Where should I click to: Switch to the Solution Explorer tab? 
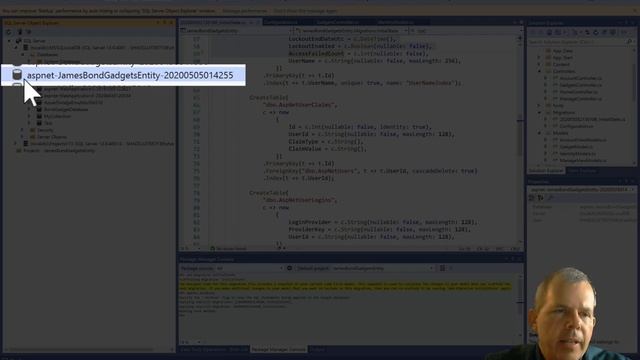pyautogui.click(x=546, y=171)
